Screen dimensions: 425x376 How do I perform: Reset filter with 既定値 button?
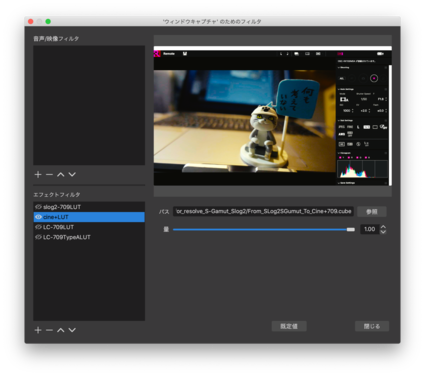click(289, 326)
